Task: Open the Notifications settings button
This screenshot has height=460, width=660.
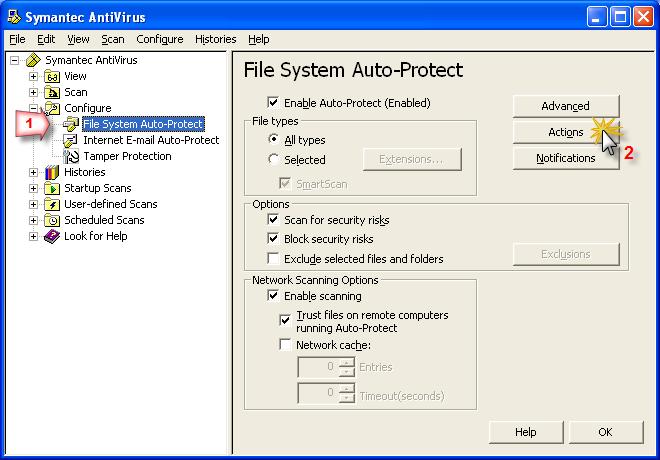Action: point(566,158)
